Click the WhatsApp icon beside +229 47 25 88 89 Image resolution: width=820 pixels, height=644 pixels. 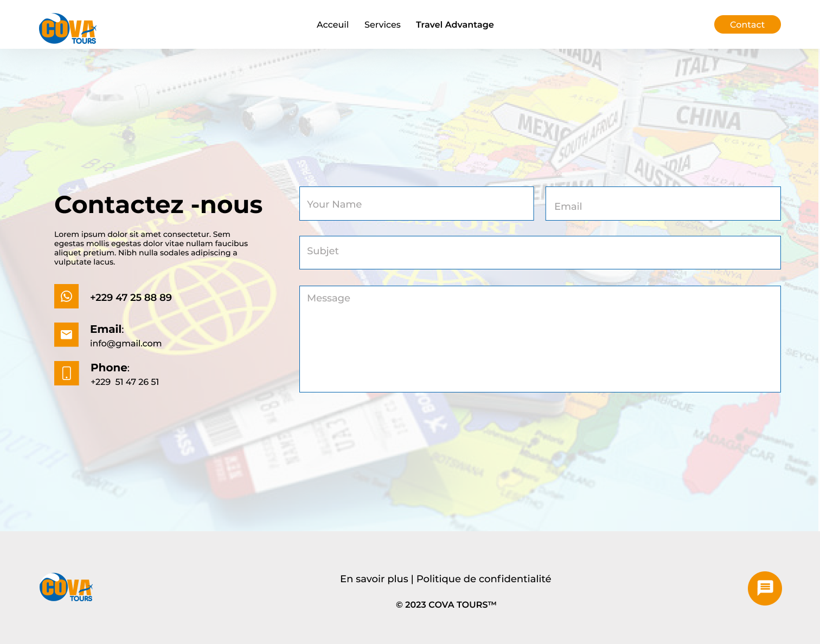click(66, 296)
